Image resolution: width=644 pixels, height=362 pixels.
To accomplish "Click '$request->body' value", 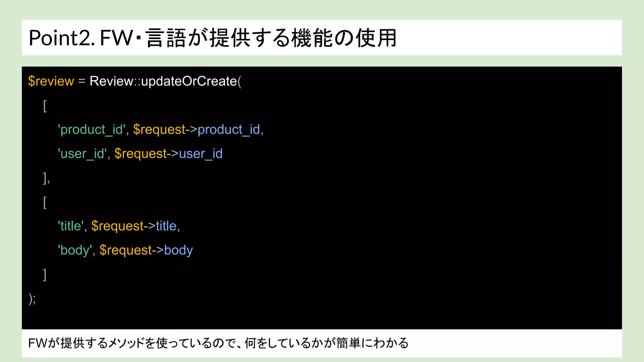I will (146, 250).
